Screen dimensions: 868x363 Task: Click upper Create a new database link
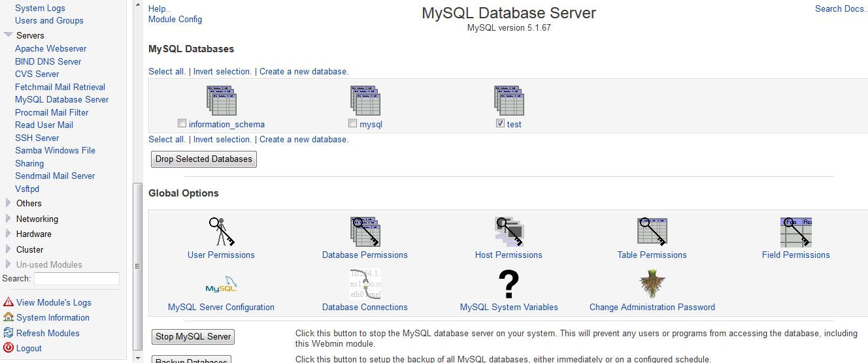click(x=304, y=71)
